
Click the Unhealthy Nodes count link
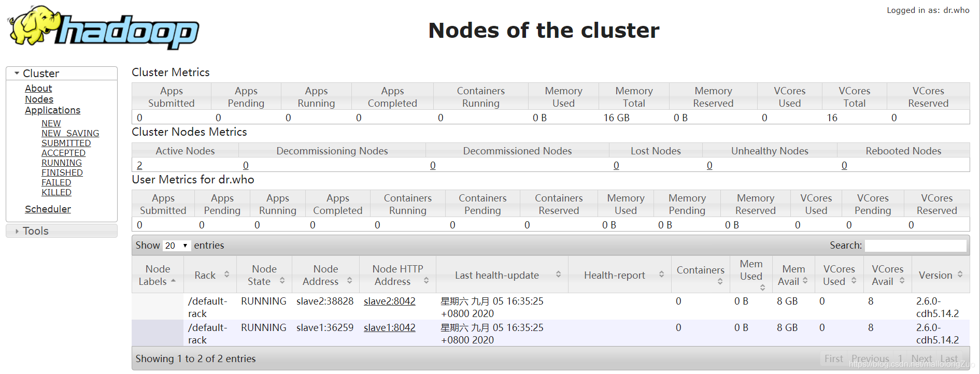click(x=709, y=165)
